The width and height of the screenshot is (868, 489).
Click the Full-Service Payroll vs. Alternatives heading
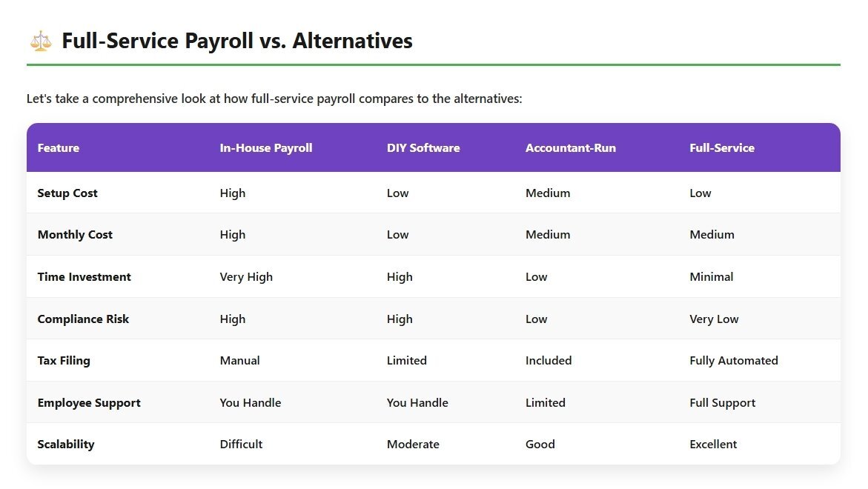coord(237,41)
